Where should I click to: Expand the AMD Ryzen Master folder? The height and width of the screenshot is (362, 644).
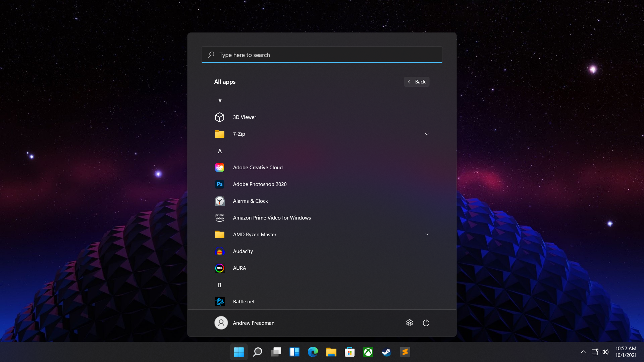click(427, 235)
